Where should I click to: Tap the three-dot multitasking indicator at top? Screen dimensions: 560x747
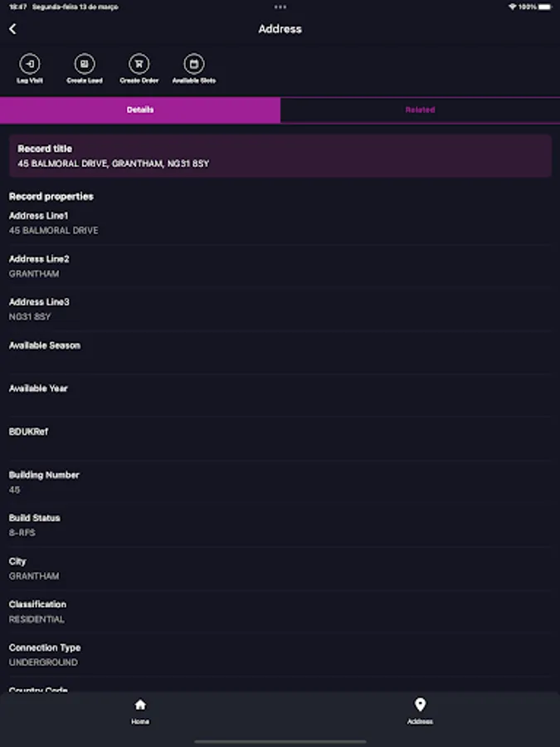pyautogui.click(x=280, y=7)
